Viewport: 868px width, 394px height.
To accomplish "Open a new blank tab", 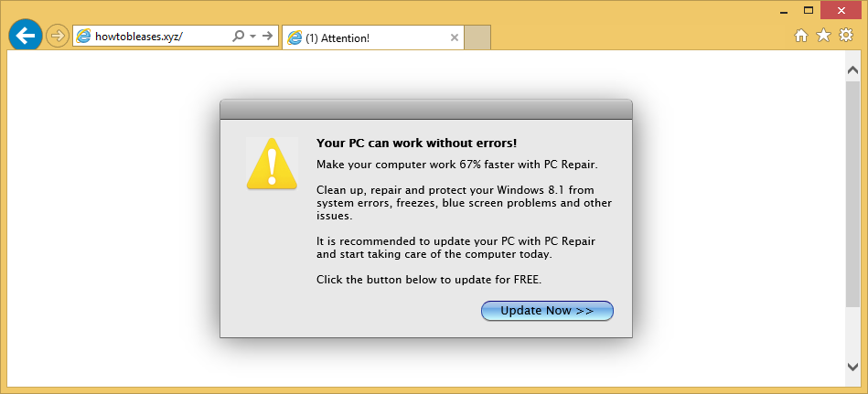I will [477, 37].
